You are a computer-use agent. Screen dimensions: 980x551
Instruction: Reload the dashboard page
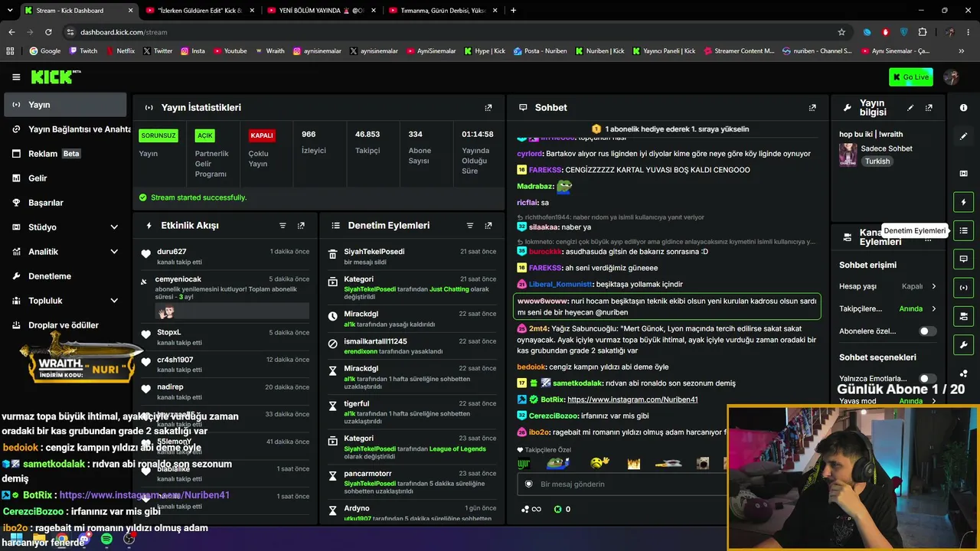click(x=48, y=32)
